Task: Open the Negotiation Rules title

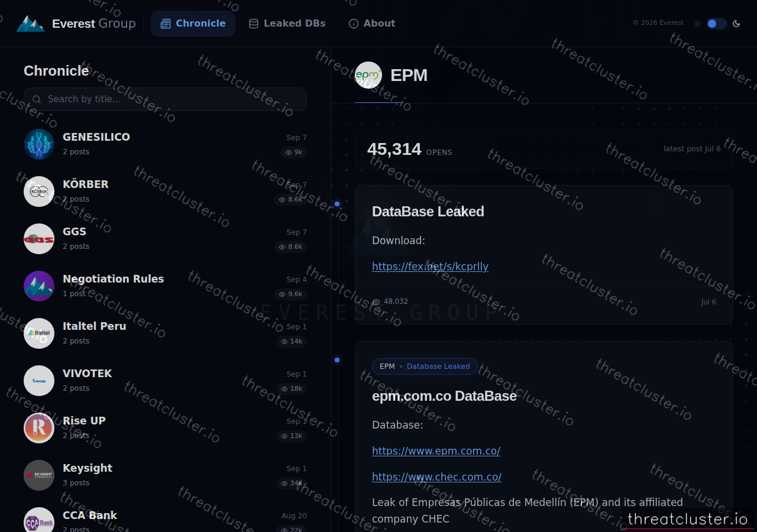Action: coord(114,279)
